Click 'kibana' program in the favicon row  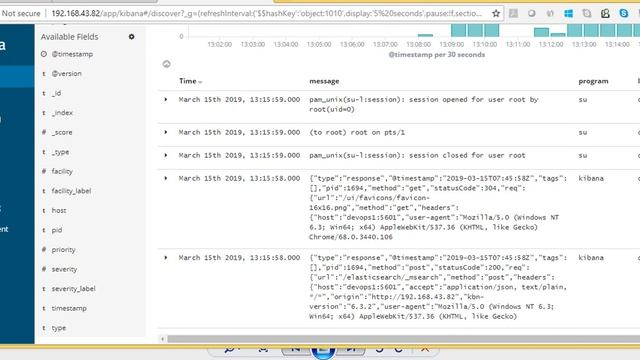tap(591, 178)
